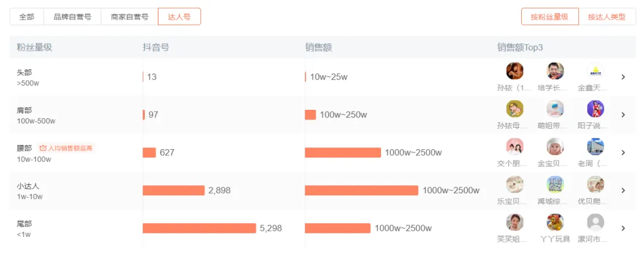Click the 培学长 avatar icon
644x259 pixels.
[x=555, y=71]
